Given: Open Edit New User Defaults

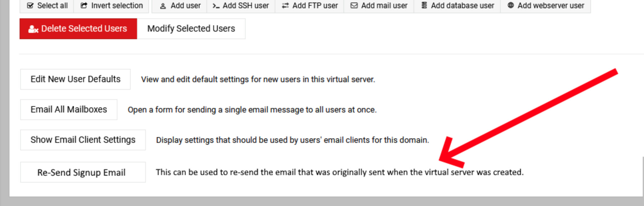Looking at the screenshot, I should (x=75, y=79).
